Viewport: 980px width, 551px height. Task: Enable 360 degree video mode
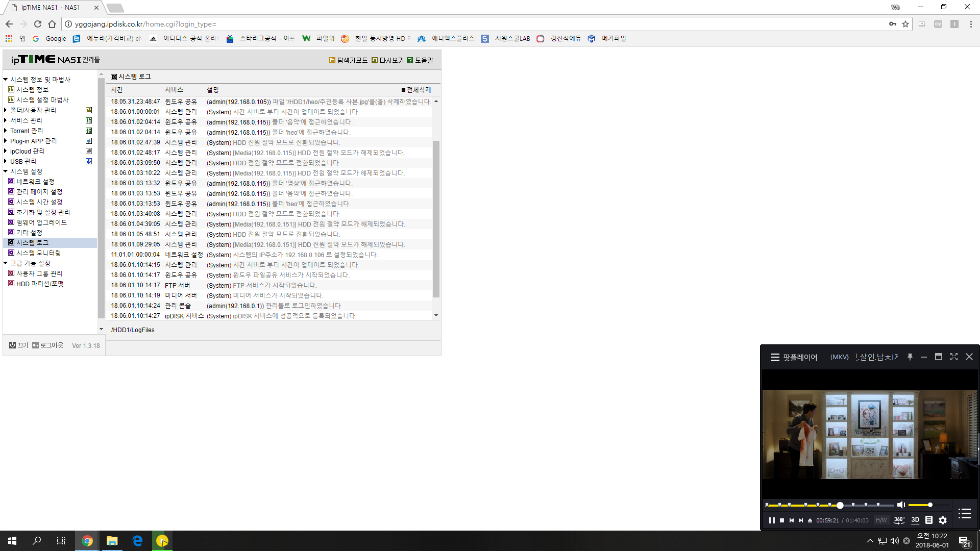point(899,520)
